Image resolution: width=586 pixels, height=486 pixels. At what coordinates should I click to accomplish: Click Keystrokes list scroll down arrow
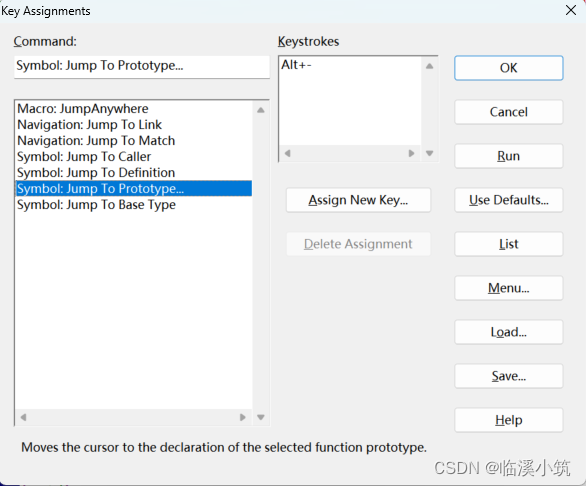coord(430,153)
